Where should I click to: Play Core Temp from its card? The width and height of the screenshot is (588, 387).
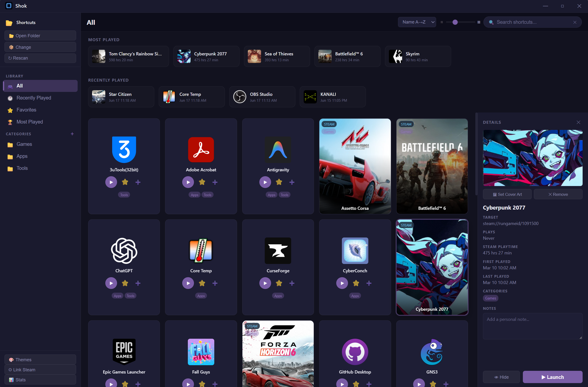(188, 283)
